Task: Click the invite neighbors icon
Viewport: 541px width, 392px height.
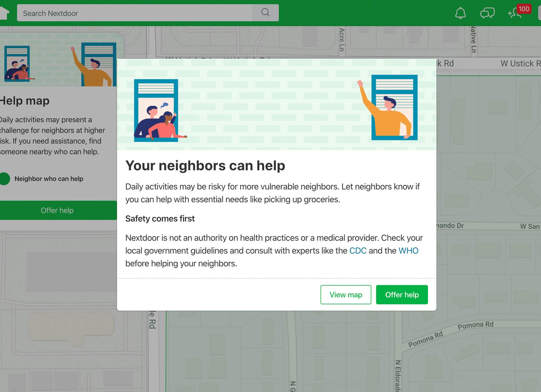Action: 514,14
